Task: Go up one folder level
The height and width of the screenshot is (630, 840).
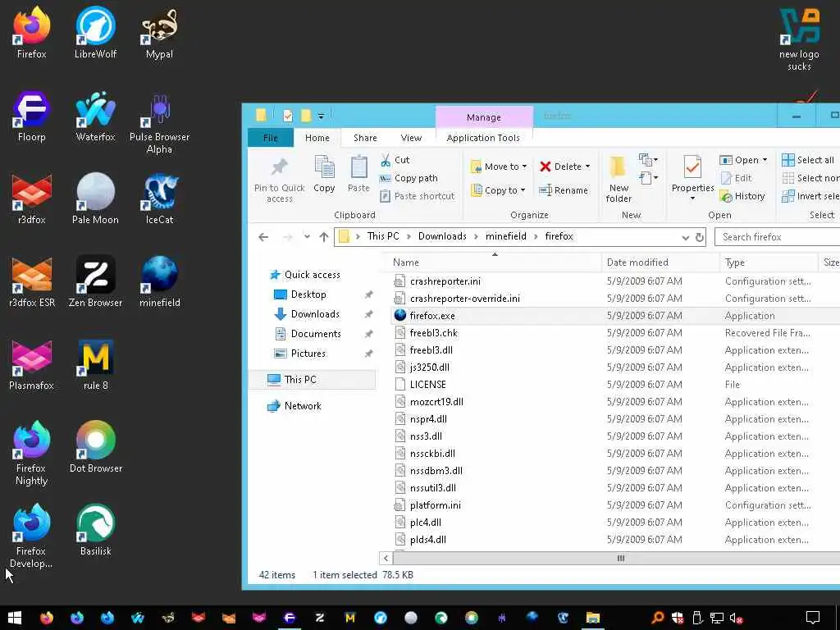Action: (x=323, y=237)
